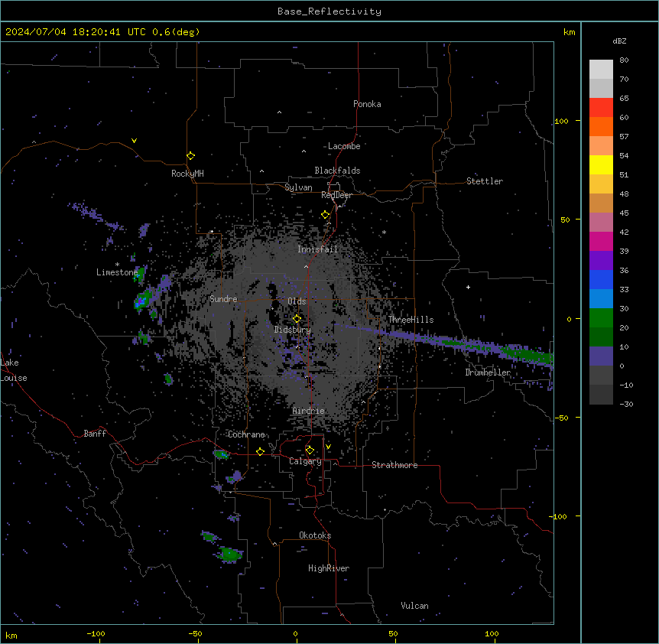Image resolution: width=659 pixels, height=644 pixels.
Task: Select the yellow diamond marker east of Cochrane
Action: pyautogui.click(x=260, y=451)
